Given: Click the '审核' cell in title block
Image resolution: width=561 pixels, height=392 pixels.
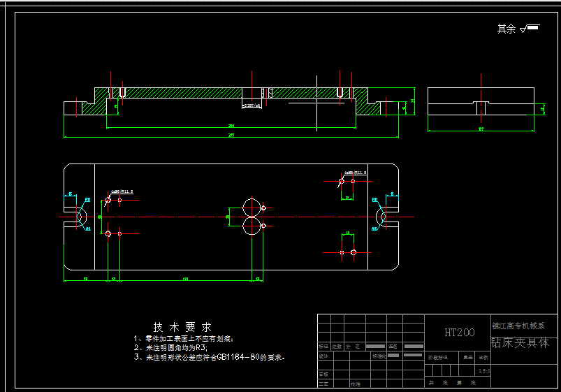Looking at the screenshot, I should (x=323, y=374).
